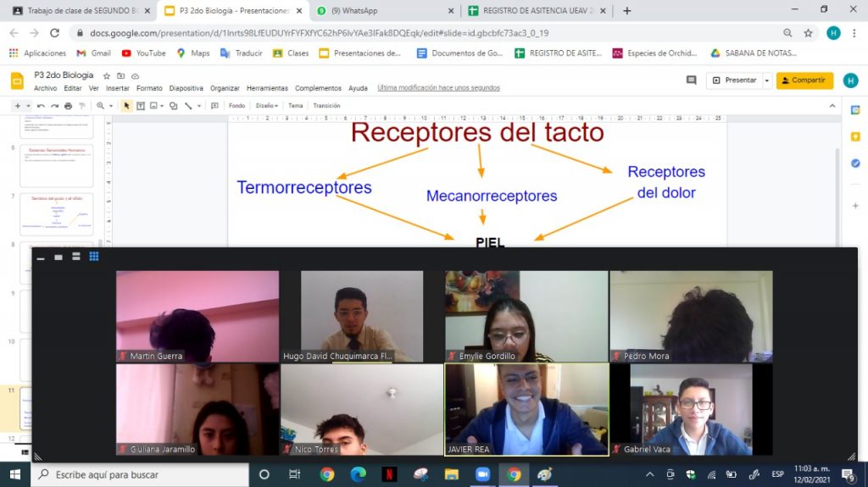Click the Fondo background color button
Viewport: 868px width, 487px height.
(x=236, y=106)
